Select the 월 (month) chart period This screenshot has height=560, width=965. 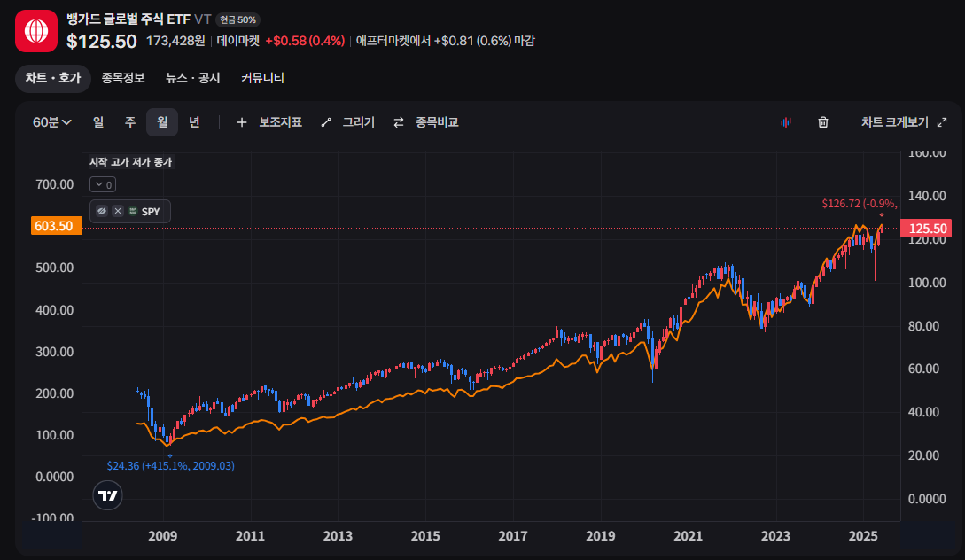[x=162, y=122]
